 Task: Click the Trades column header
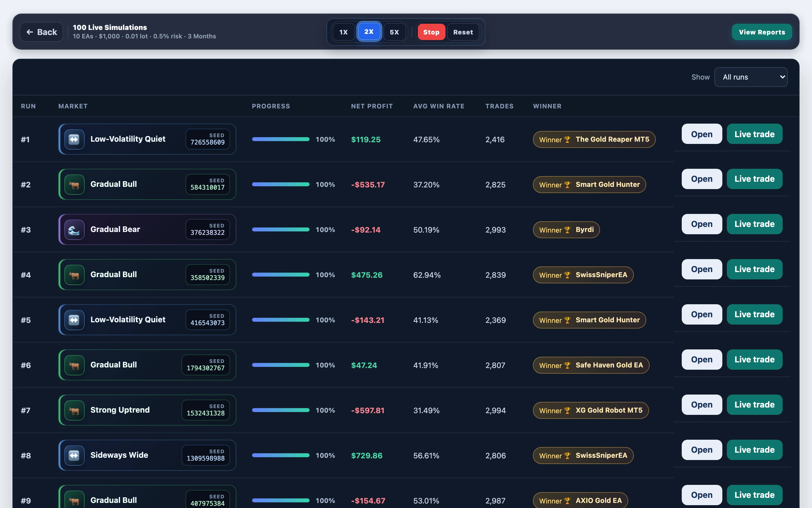click(499, 106)
